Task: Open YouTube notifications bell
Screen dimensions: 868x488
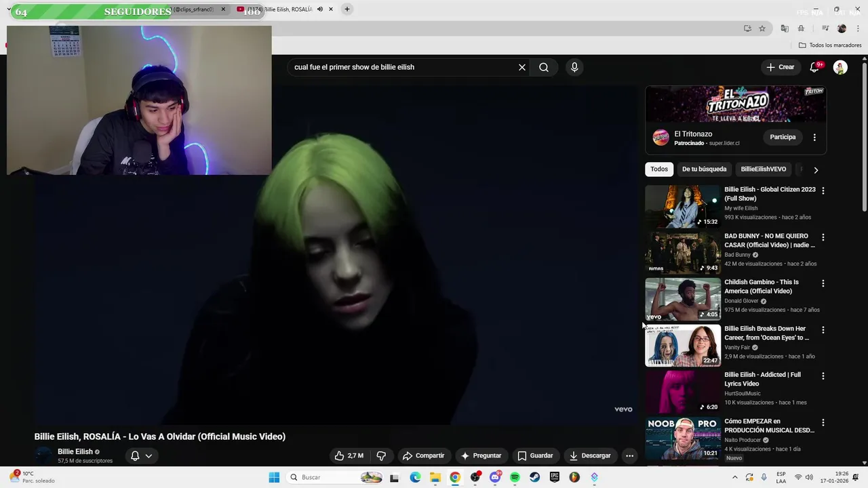Action: (815, 67)
